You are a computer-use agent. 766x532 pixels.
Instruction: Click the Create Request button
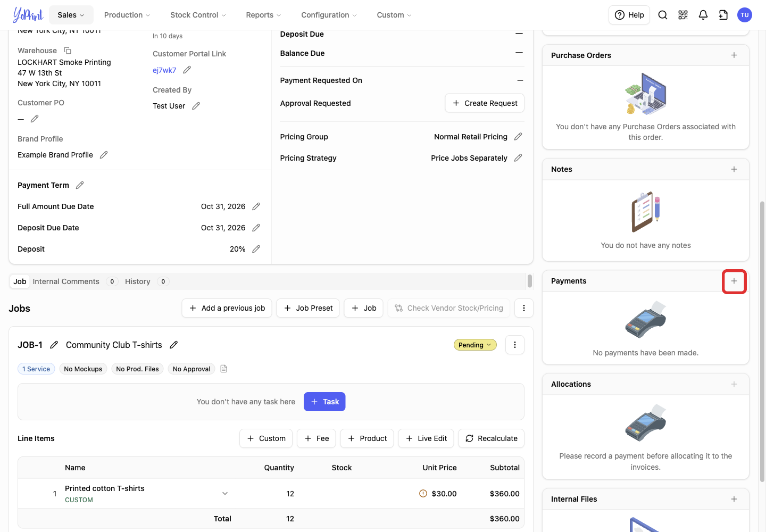tap(485, 103)
